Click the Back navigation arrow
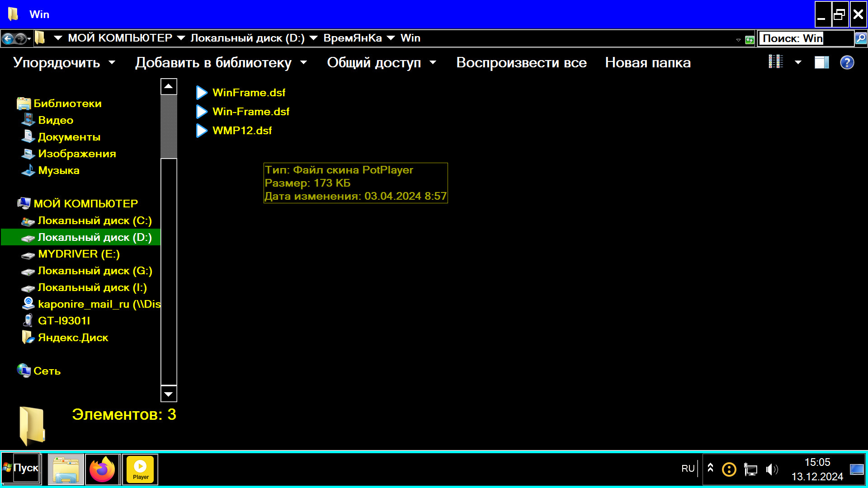The image size is (868, 488). click(x=8, y=39)
